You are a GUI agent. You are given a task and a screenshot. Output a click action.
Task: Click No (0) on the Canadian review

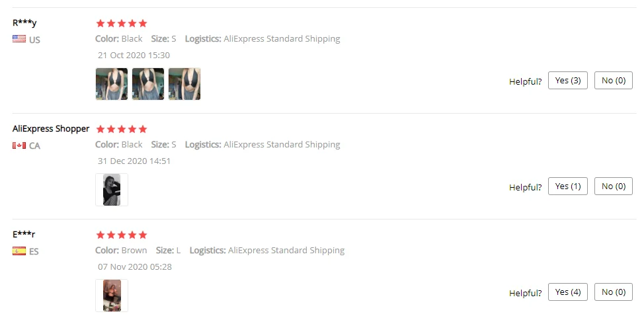click(x=614, y=186)
